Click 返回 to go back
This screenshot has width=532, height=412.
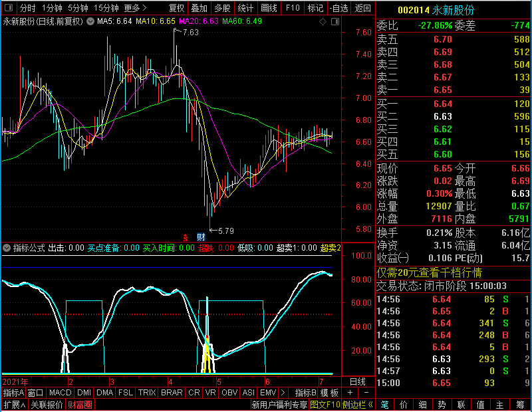(x=362, y=8)
